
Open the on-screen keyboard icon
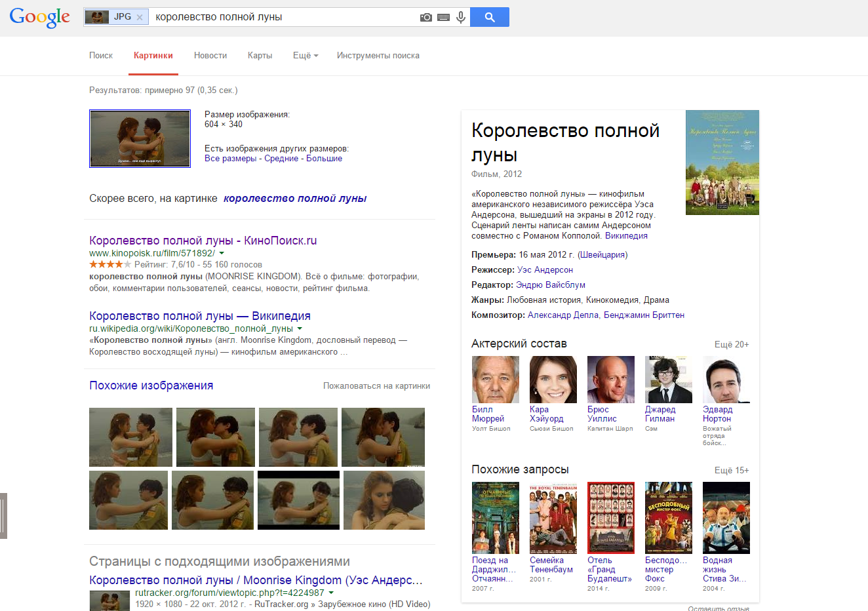[444, 17]
